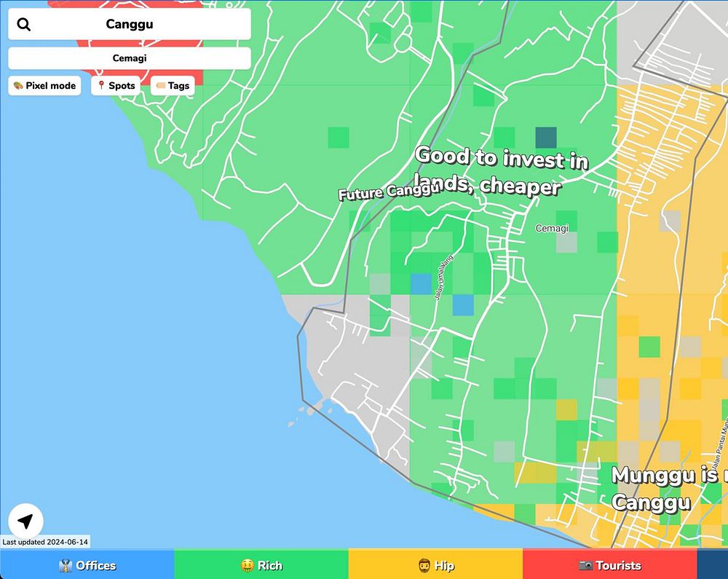Select the dark blue category tab at far right
The width and height of the screenshot is (728, 579).
tap(713, 564)
